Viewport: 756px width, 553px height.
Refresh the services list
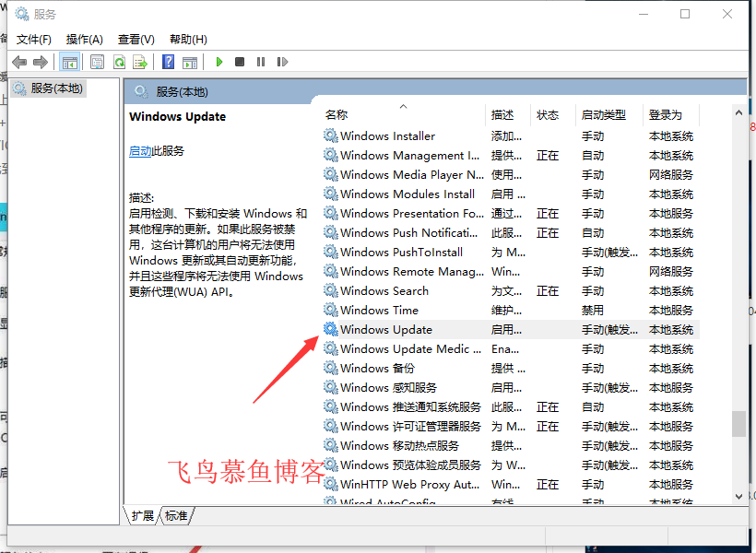tap(121, 62)
